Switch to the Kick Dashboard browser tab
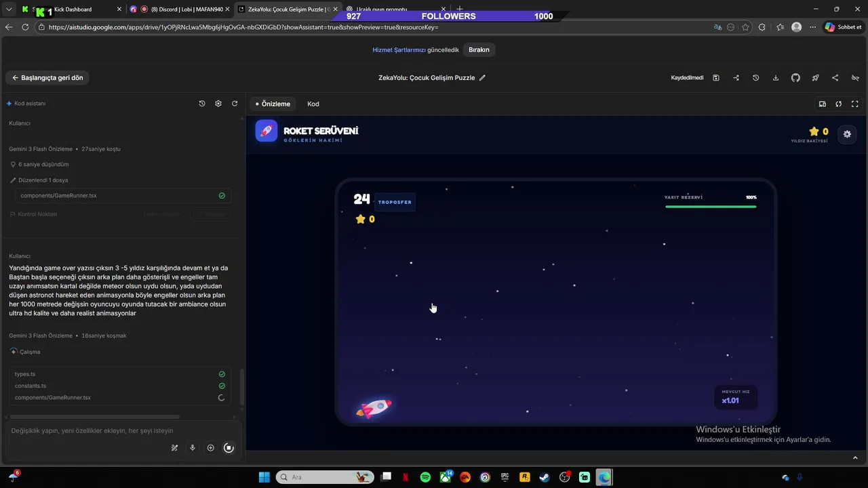This screenshot has height=488, width=868. click(x=71, y=9)
